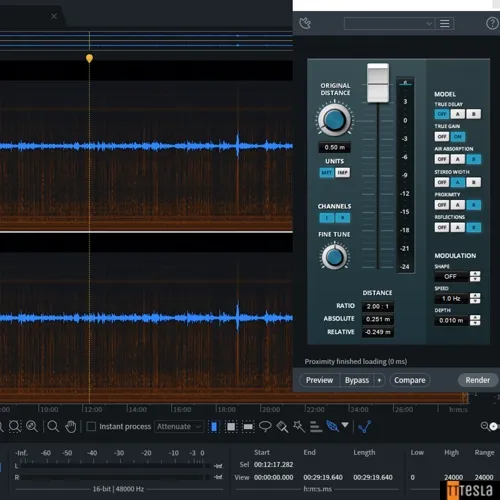Click the Relative -0.249 m field
Image resolution: width=500 pixels, height=500 pixels.
[378, 332]
